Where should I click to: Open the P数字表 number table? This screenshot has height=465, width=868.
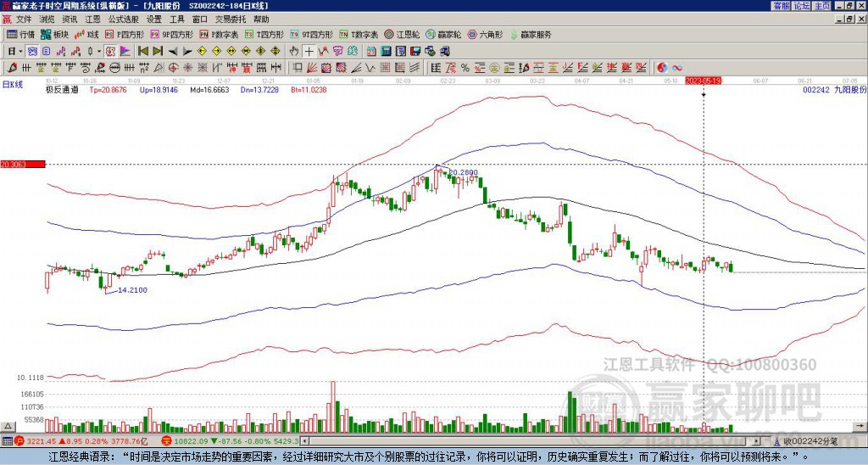click(x=220, y=34)
